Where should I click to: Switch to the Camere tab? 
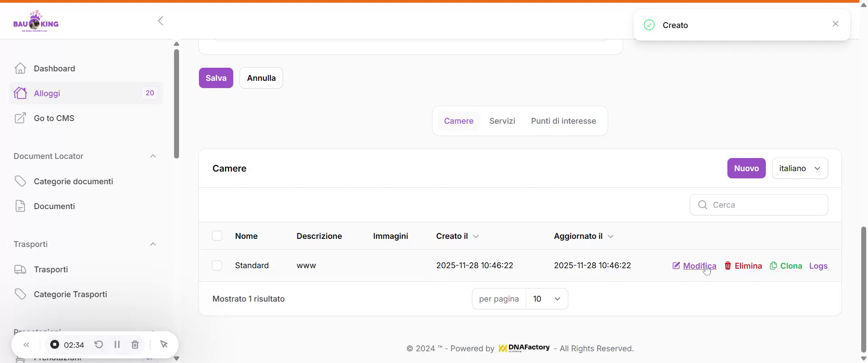click(458, 121)
